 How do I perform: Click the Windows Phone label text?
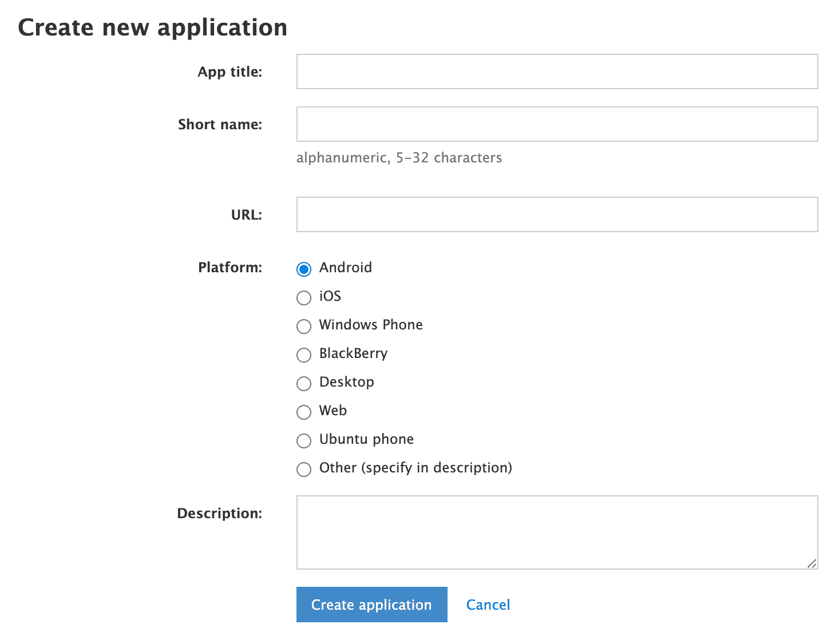click(371, 324)
